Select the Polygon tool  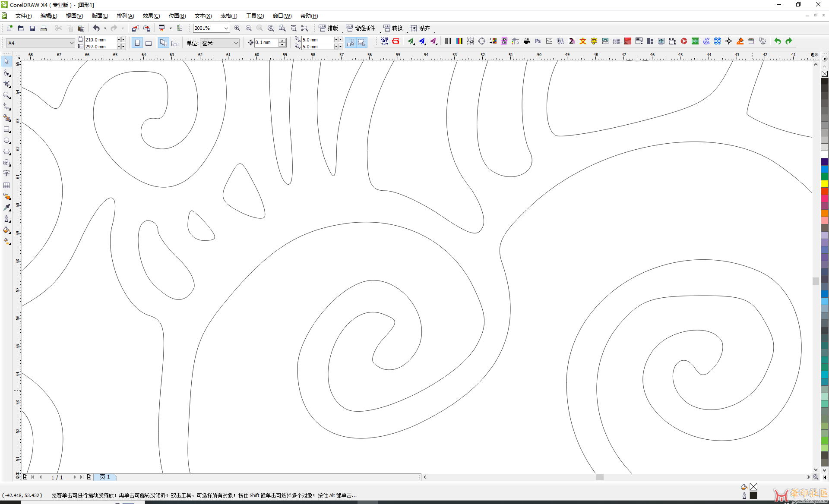(6, 151)
